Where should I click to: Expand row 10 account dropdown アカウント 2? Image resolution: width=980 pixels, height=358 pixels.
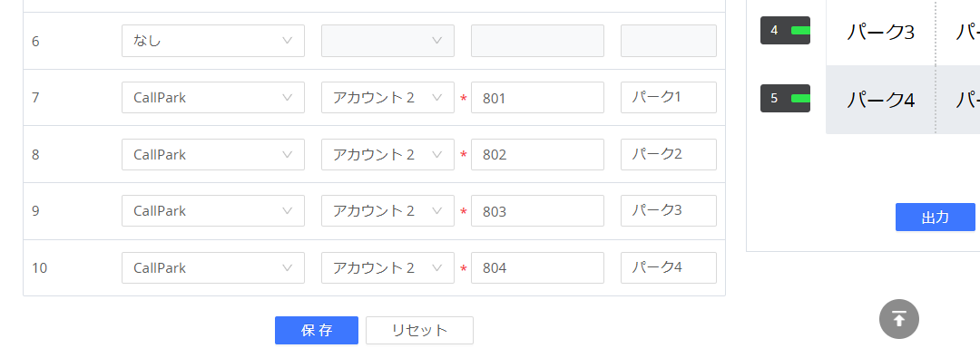click(x=387, y=268)
